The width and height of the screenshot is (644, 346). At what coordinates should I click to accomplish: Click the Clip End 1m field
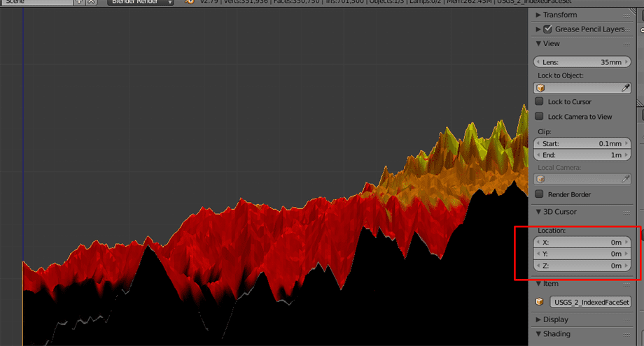(582, 155)
